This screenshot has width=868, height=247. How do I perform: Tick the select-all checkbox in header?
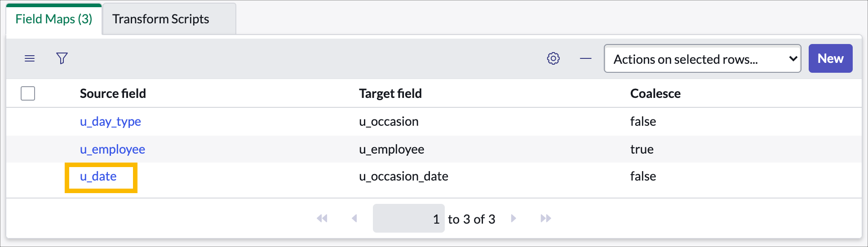point(28,93)
